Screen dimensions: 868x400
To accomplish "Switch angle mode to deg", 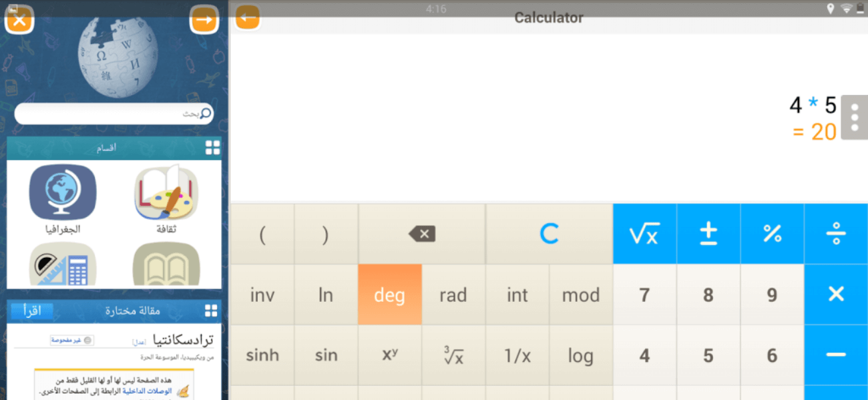I will pos(389,294).
